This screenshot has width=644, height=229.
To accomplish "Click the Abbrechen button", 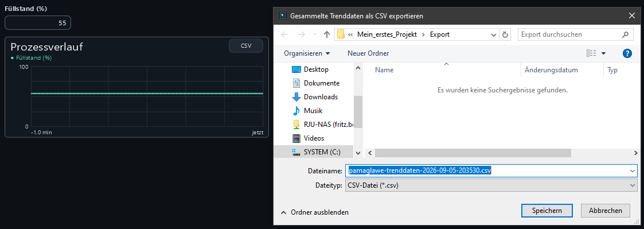I will 606,211.
